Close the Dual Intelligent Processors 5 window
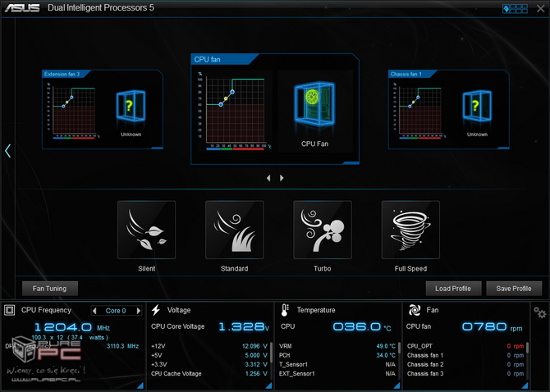The image size is (550, 392). point(540,8)
